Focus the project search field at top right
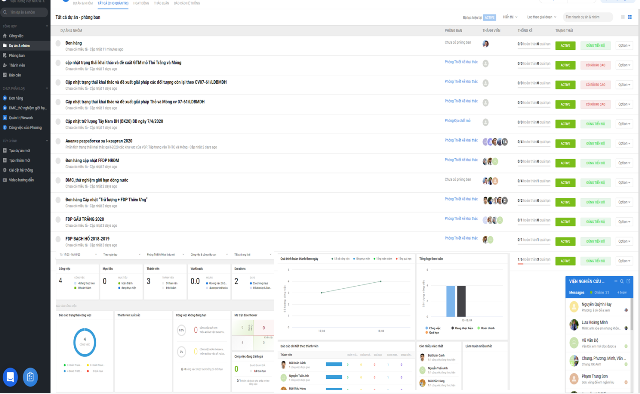This screenshot has height=394, width=640. pyautogui.click(x=588, y=17)
